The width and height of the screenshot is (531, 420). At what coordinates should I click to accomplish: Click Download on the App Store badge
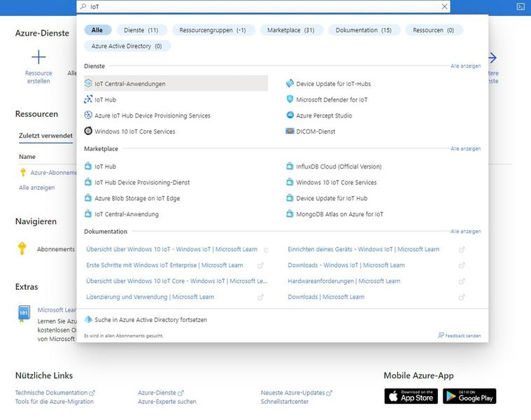411,396
